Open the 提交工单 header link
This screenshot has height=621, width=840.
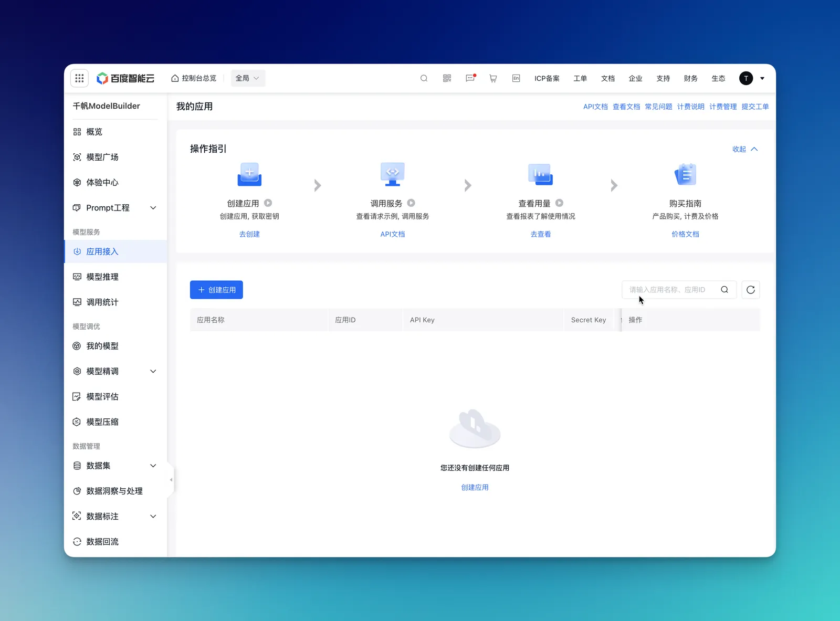click(755, 107)
